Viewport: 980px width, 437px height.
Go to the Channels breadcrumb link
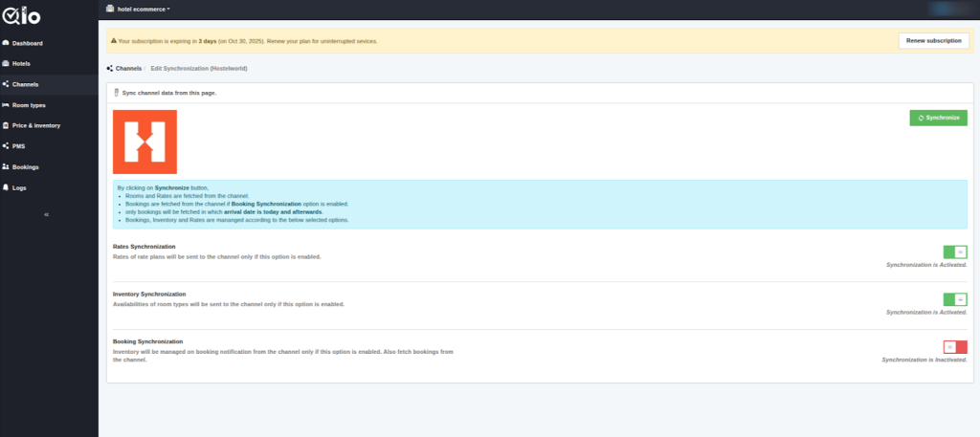(x=128, y=69)
